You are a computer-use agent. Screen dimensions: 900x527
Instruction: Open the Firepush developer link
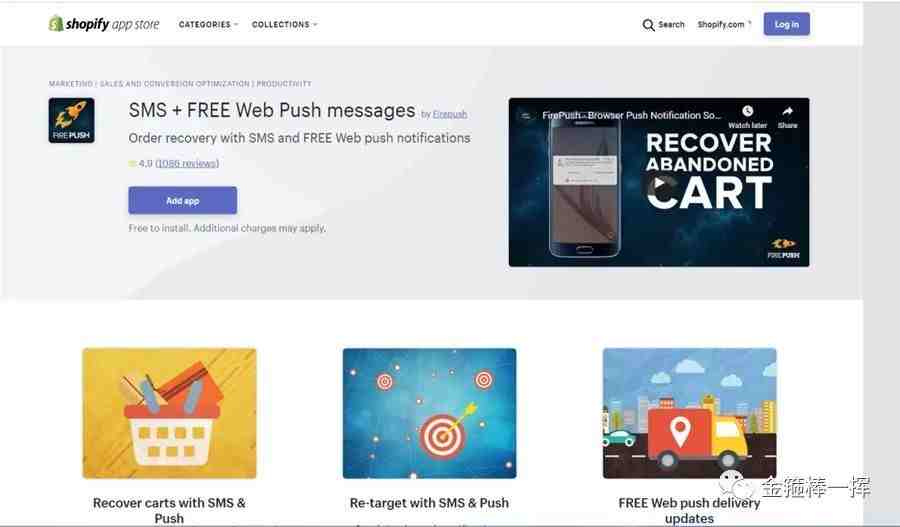pyautogui.click(x=449, y=114)
